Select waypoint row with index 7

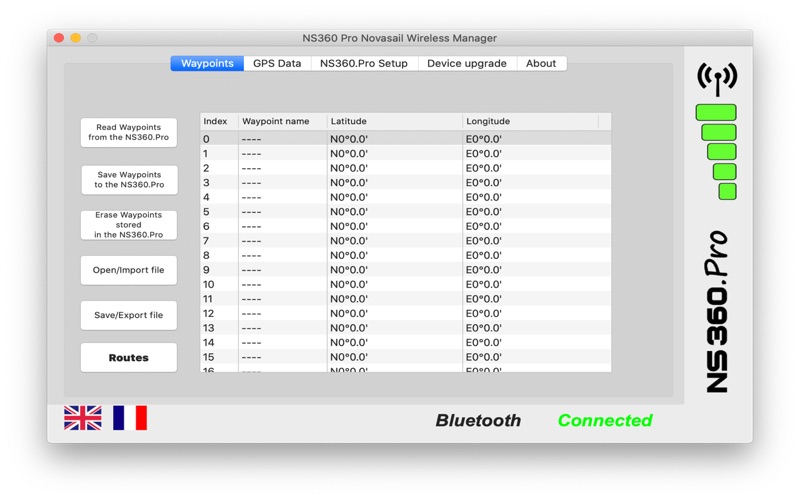pos(406,241)
